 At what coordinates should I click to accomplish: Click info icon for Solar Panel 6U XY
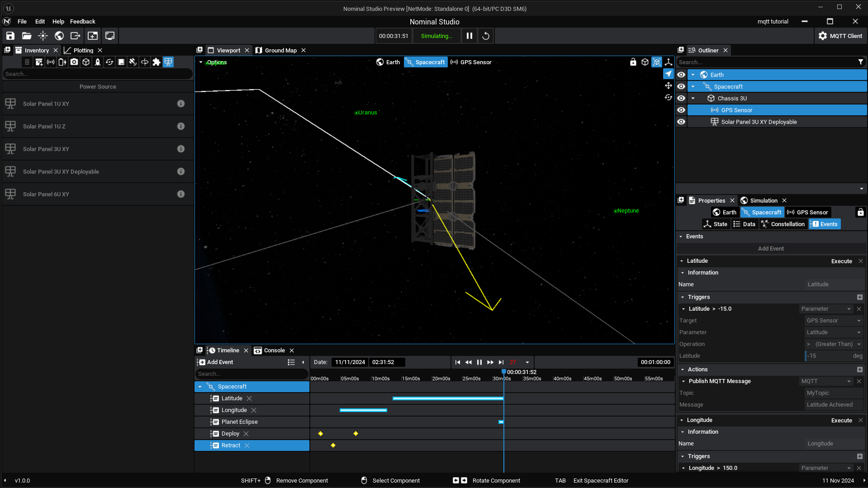coord(181,194)
